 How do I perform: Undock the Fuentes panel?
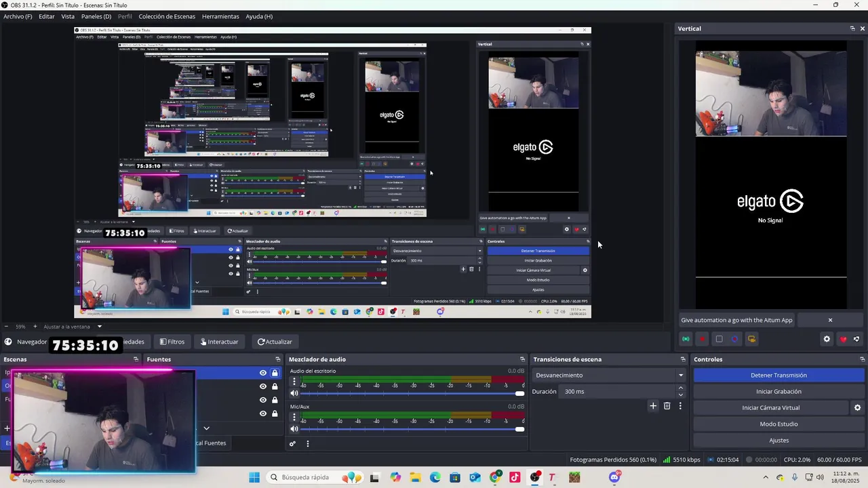click(277, 359)
